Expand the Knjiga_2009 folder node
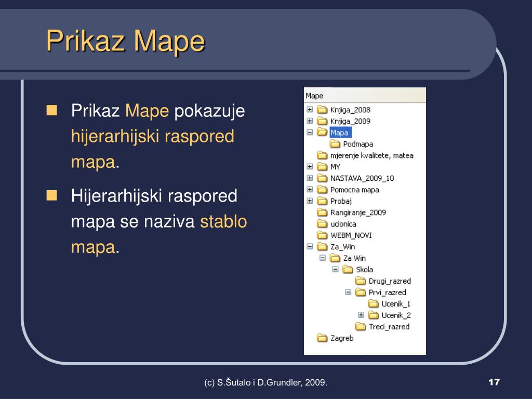532x399 pixels. (310, 121)
